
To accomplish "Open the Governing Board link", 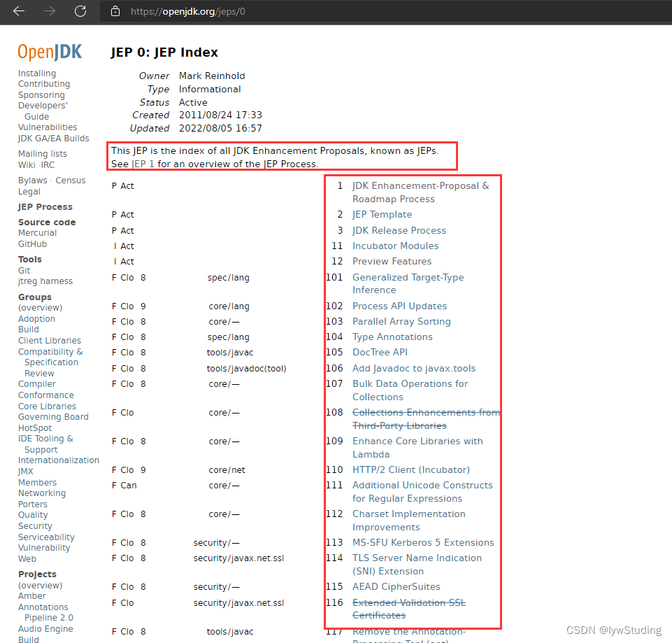I will (x=53, y=418).
